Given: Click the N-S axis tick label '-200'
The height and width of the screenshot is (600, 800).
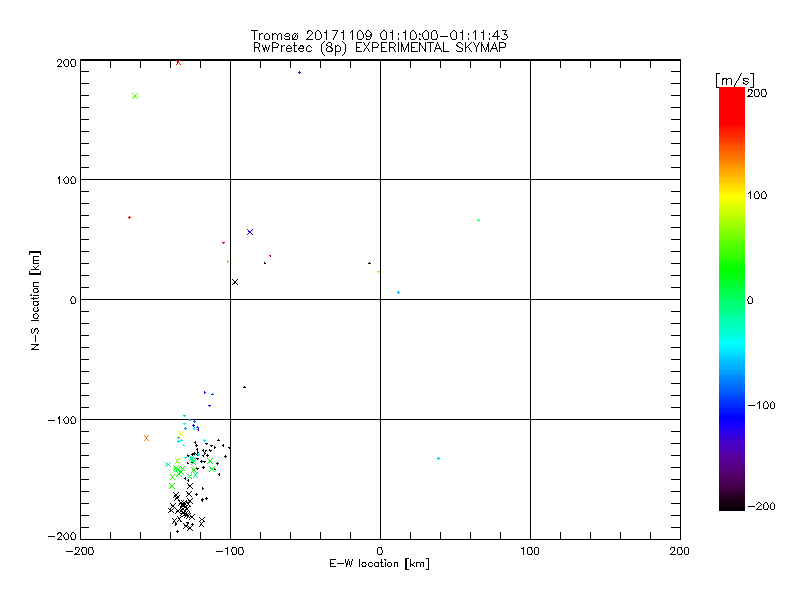Looking at the screenshot, I should coord(62,537).
